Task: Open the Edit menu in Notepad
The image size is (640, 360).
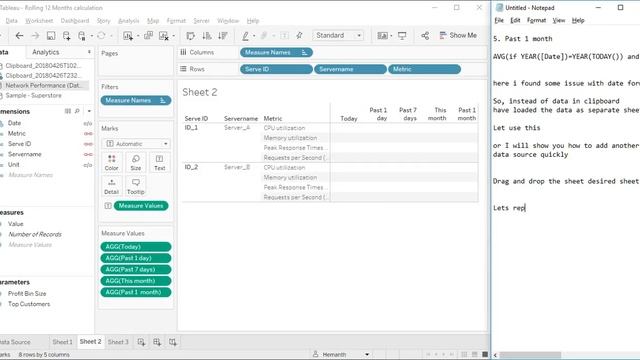Action: click(515, 20)
